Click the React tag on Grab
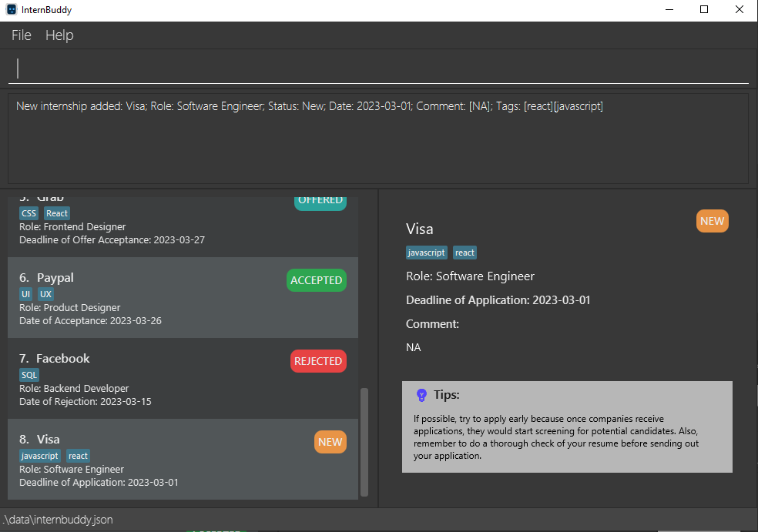 57,213
